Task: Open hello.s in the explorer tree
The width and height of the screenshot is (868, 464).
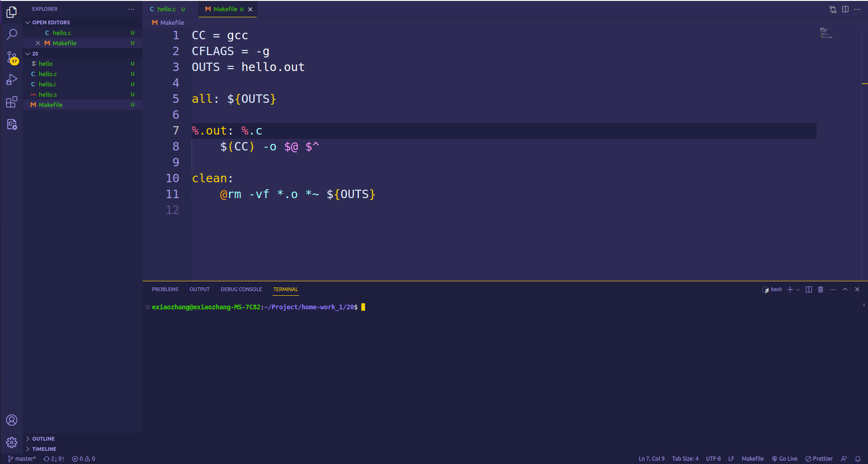Action: tap(48, 95)
